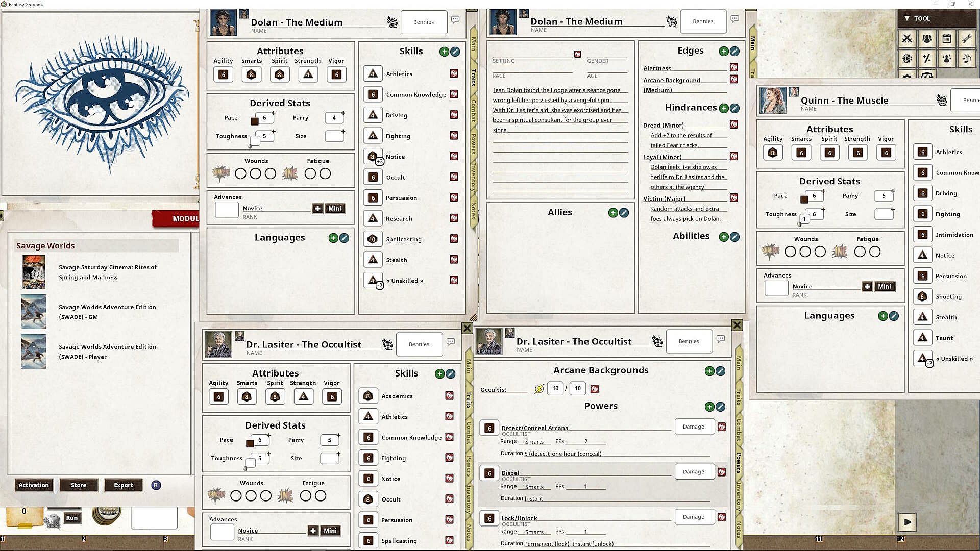
Task: Collapse the TOOL sidebar section
Action: tap(907, 18)
